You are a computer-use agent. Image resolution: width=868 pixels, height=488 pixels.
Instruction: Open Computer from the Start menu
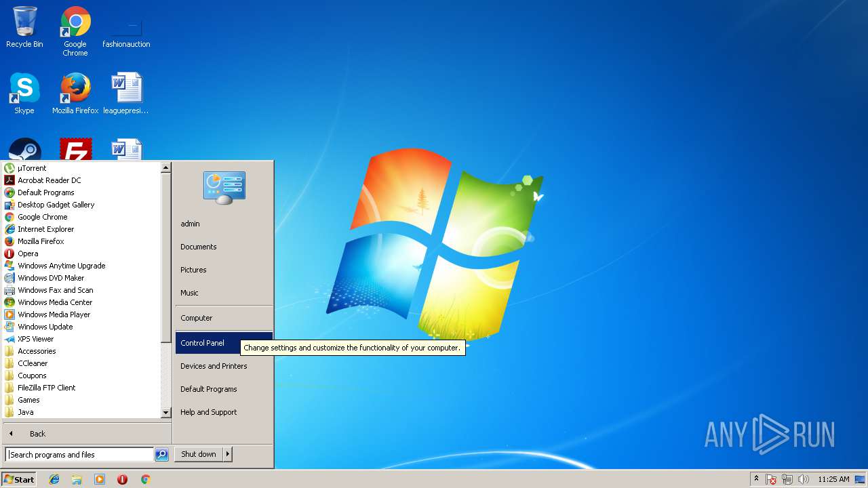click(224, 318)
